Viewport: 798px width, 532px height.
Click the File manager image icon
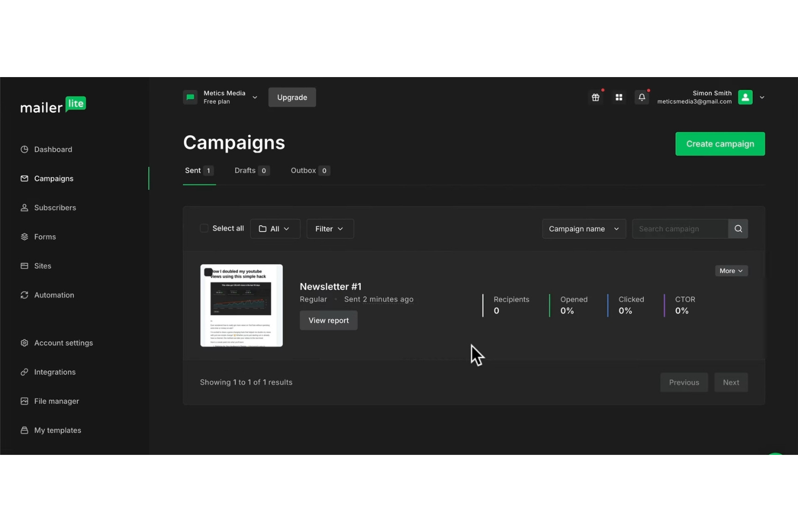(x=24, y=401)
